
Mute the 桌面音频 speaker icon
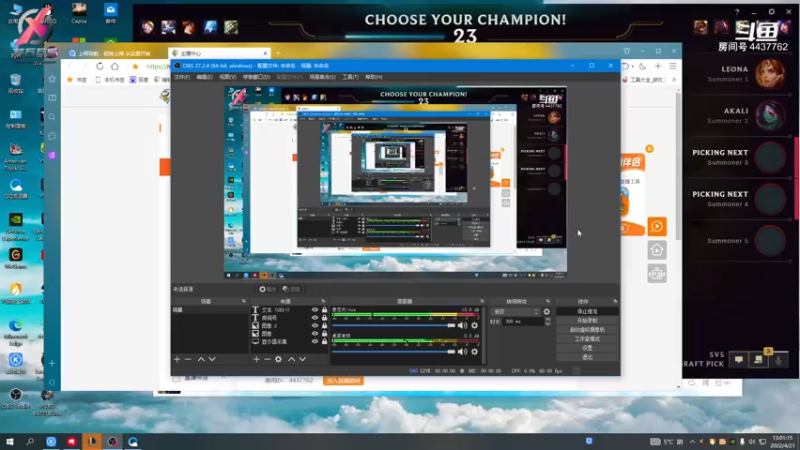462,352
